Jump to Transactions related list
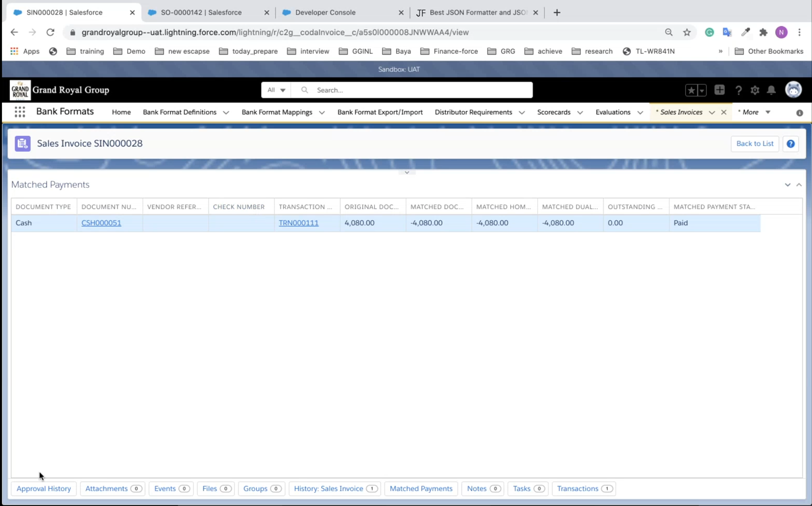The height and width of the screenshot is (506, 812). click(x=577, y=489)
